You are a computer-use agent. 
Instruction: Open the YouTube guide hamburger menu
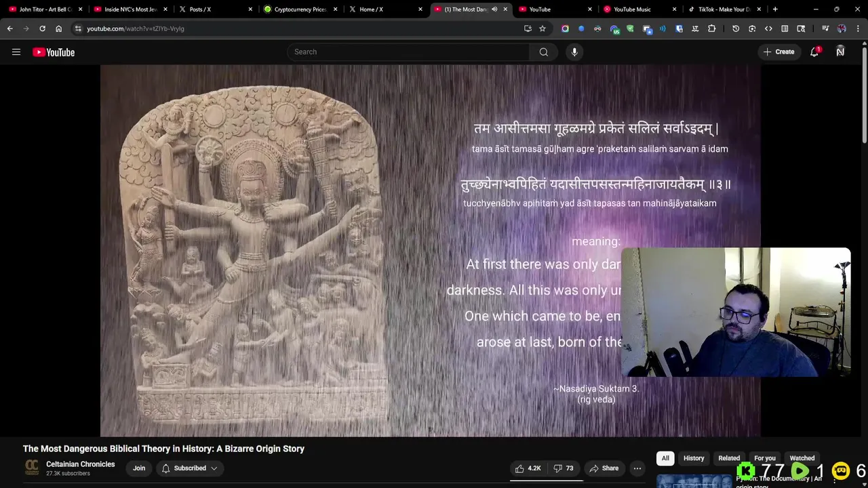point(16,52)
